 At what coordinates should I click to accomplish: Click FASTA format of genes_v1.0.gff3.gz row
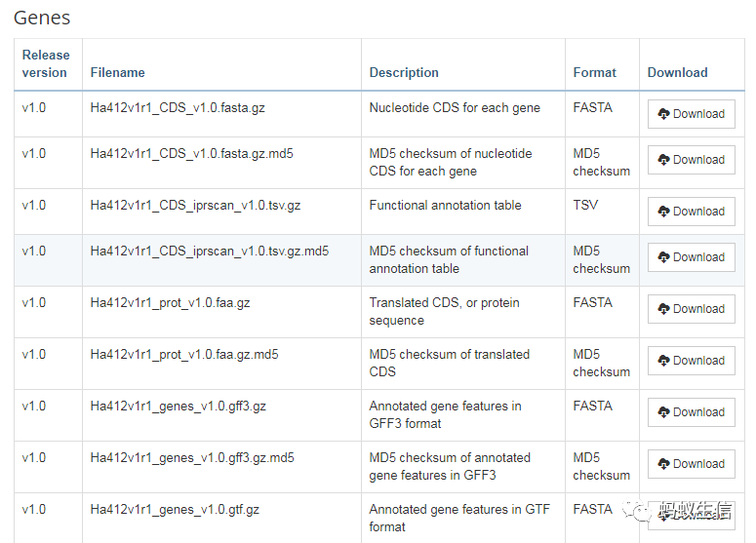coord(592,407)
